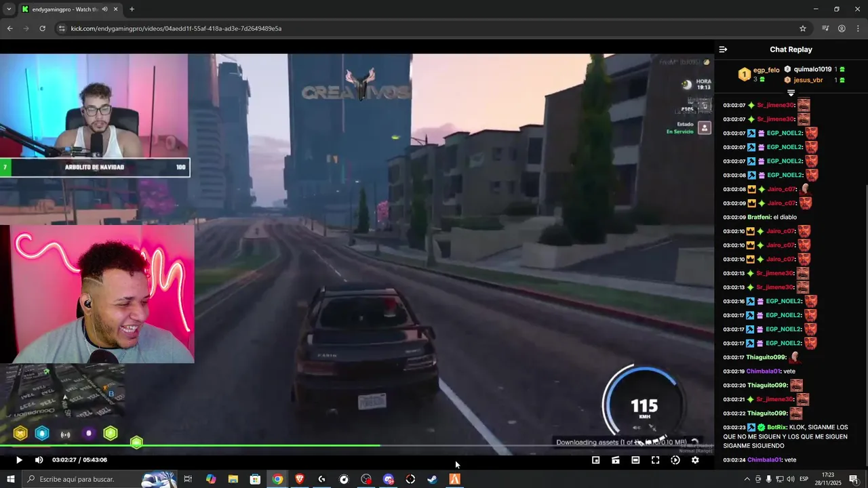
Task: View site information icon beside URL
Action: tap(61, 28)
